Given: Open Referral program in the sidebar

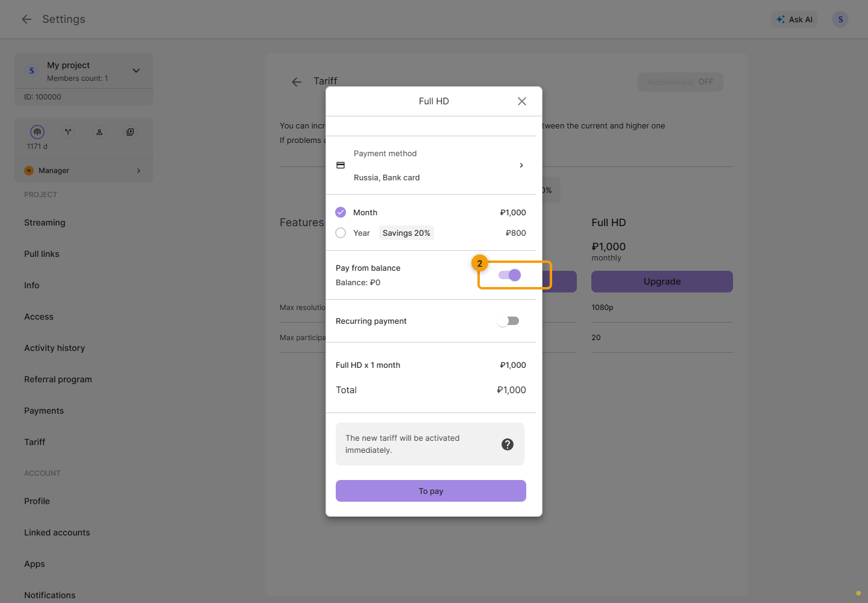Looking at the screenshot, I should coord(58,379).
